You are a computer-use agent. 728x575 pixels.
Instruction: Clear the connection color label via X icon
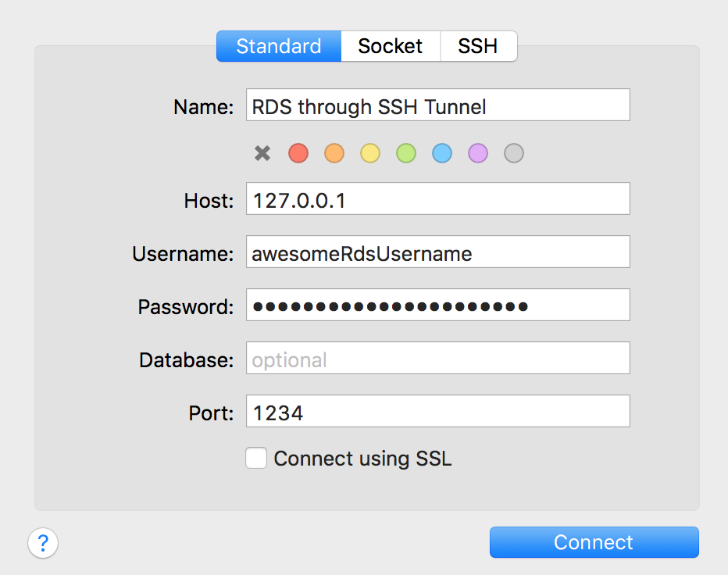pyautogui.click(x=262, y=153)
